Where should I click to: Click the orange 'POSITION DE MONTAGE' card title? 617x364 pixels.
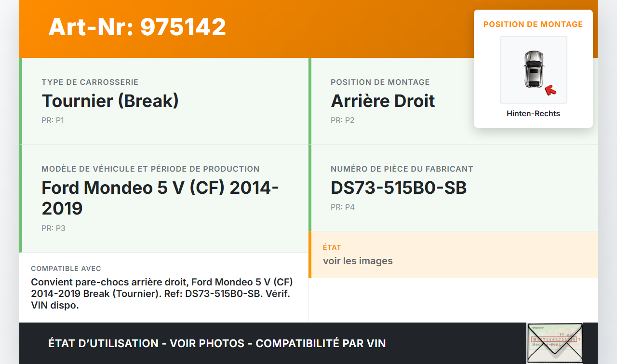point(533,24)
